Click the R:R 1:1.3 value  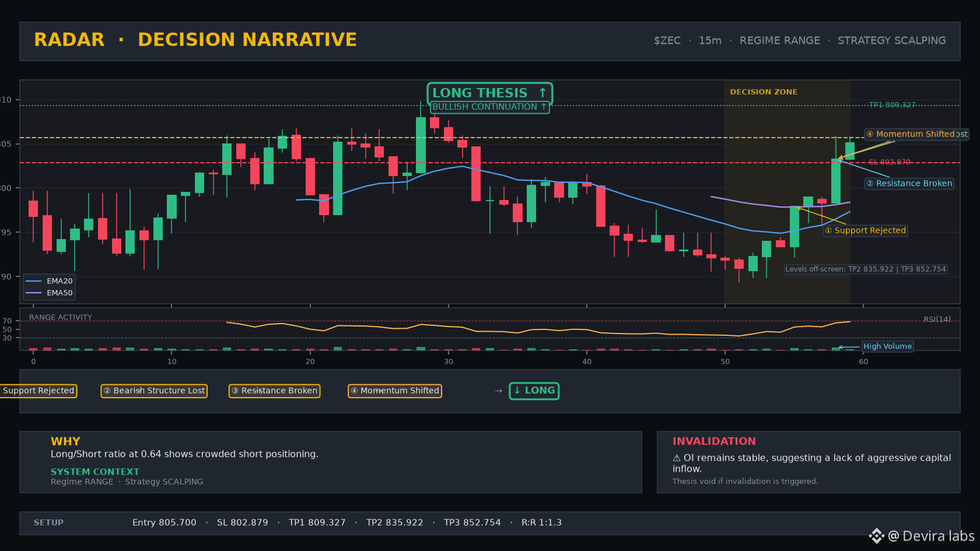[541, 522]
